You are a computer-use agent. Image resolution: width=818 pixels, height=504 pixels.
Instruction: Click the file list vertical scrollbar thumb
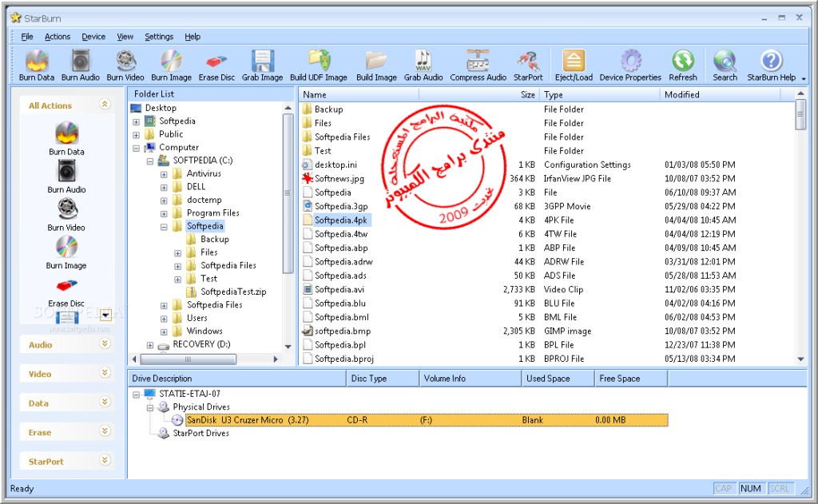pyautogui.click(x=800, y=114)
